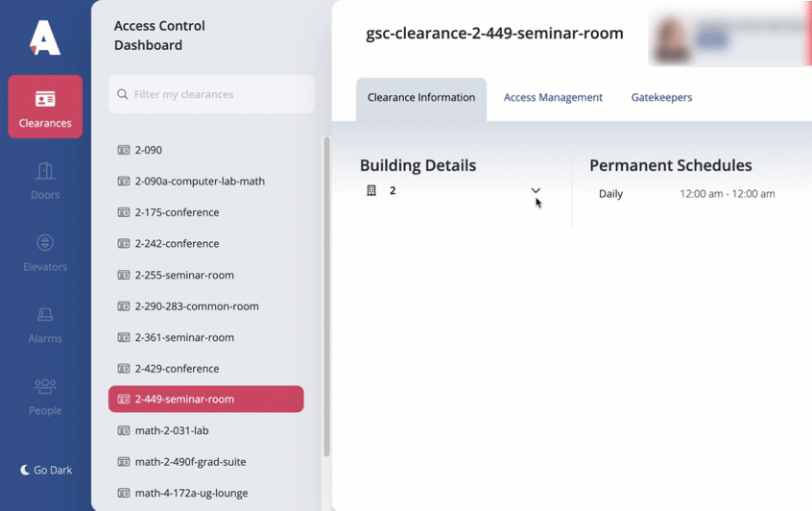812x511 pixels.
Task: Open the Alarms section icon
Action: coord(45,314)
